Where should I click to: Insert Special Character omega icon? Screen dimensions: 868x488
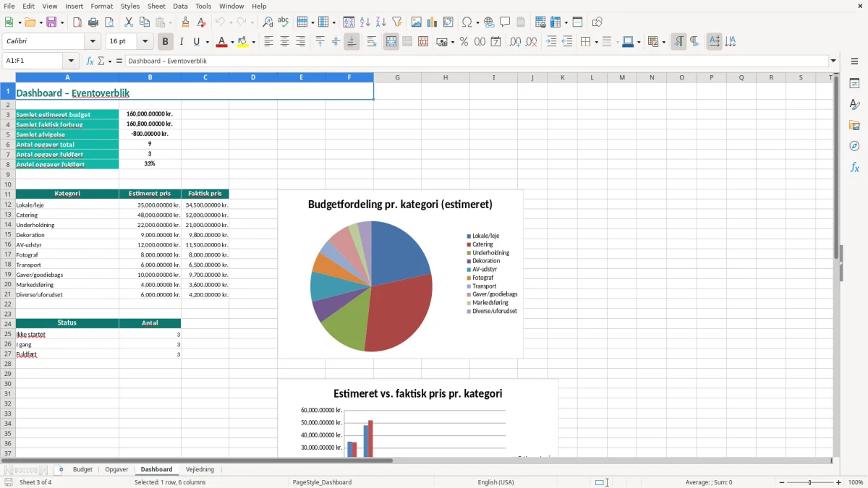tap(467, 22)
